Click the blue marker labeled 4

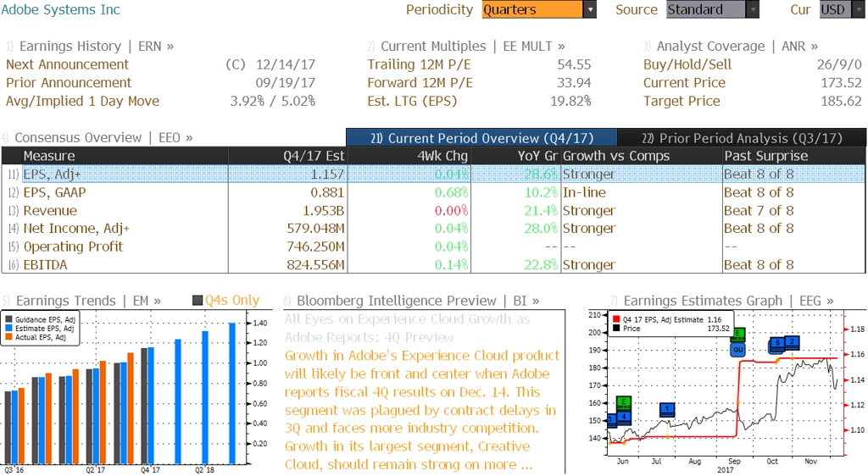click(624, 417)
